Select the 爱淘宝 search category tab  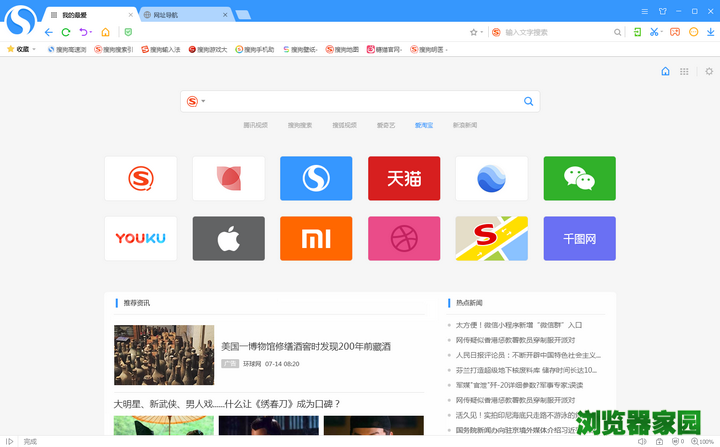(x=424, y=125)
